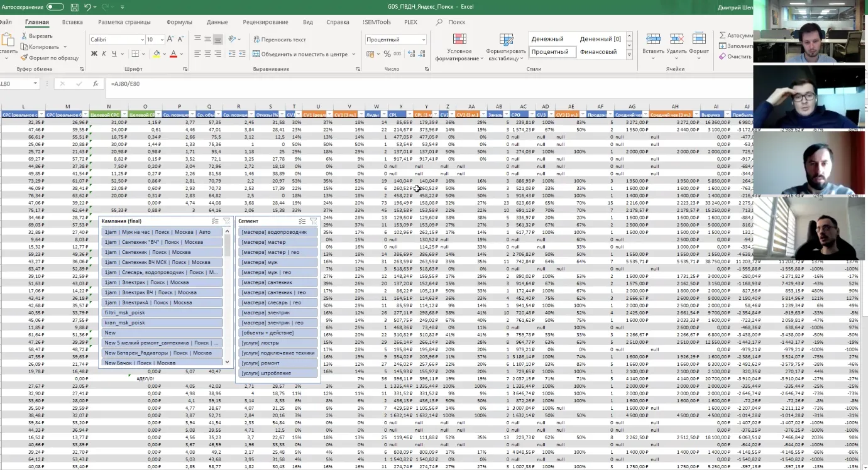This screenshot has width=868, height=470.
Task: Apply the Денежный cell style
Action: [x=547, y=39]
